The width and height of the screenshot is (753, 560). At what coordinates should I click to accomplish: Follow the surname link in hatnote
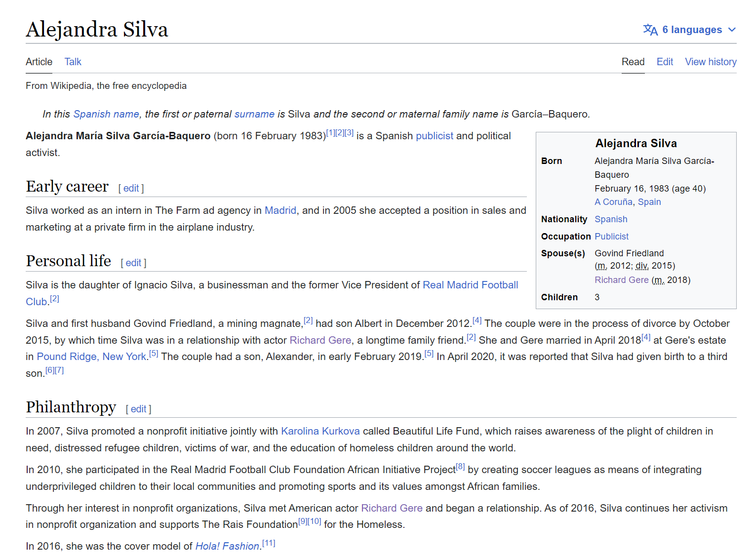tap(254, 114)
